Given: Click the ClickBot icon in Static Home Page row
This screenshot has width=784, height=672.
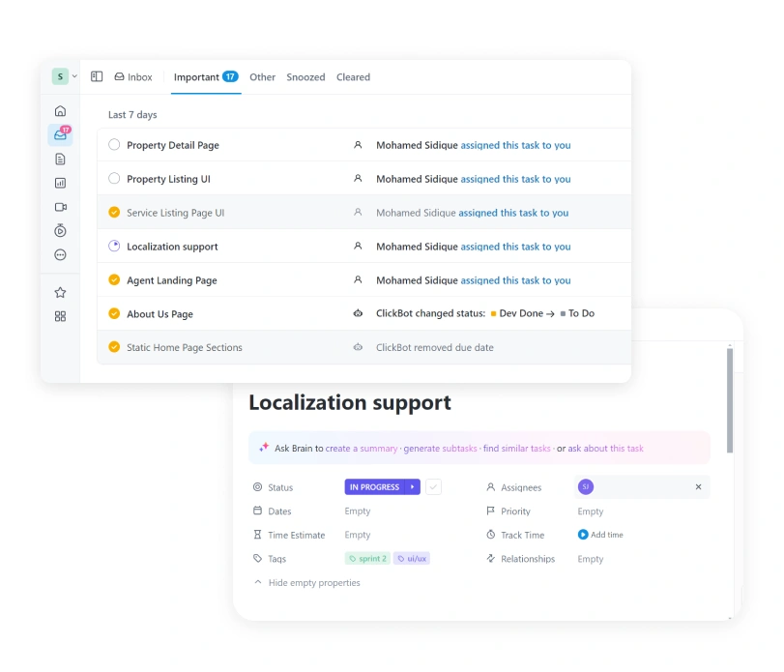Looking at the screenshot, I should 358,347.
